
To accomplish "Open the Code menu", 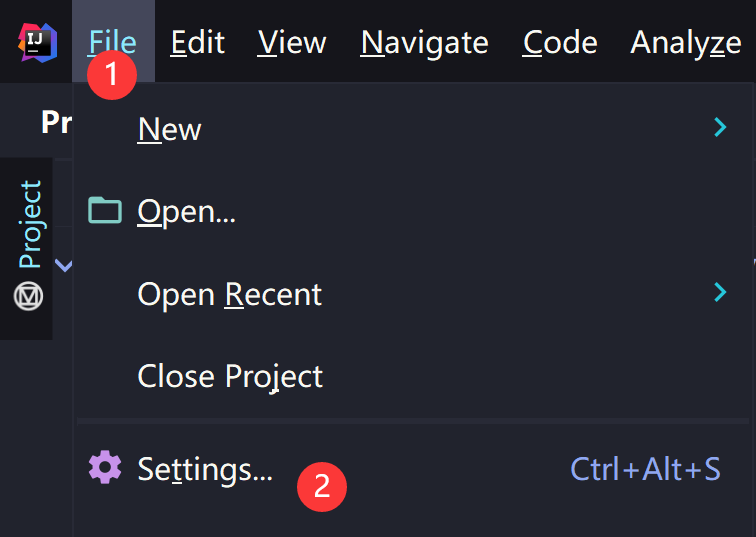I will (x=560, y=42).
